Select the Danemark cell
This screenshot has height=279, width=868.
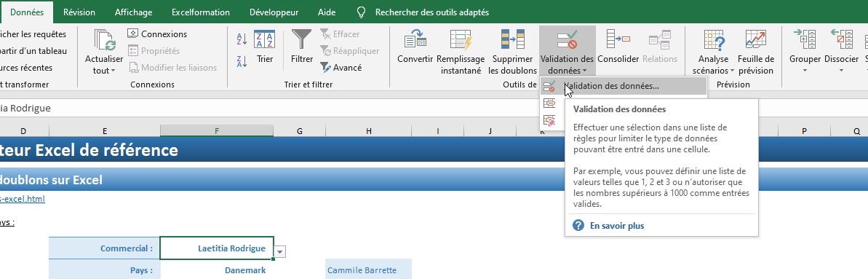tap(216, 270)
